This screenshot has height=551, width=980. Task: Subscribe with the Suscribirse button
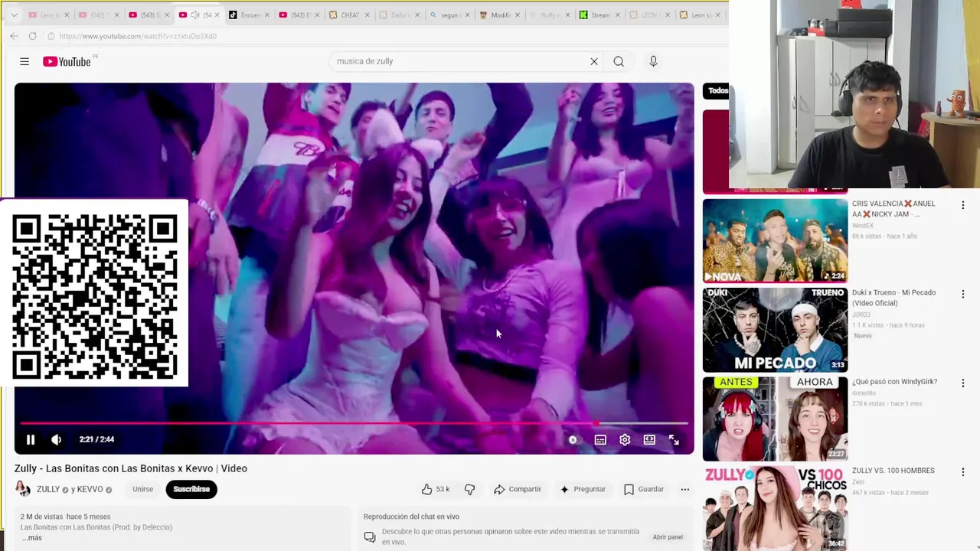pos(191,489)
